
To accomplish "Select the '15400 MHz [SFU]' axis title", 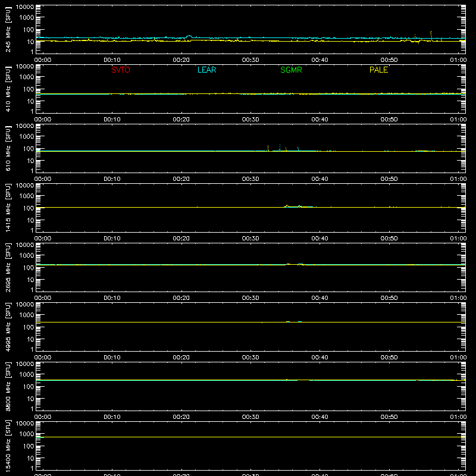I will (8, 446).
